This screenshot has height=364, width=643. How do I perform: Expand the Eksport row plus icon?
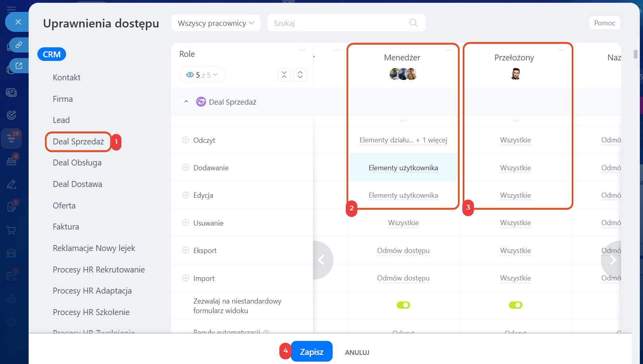[x=185, y=250]
